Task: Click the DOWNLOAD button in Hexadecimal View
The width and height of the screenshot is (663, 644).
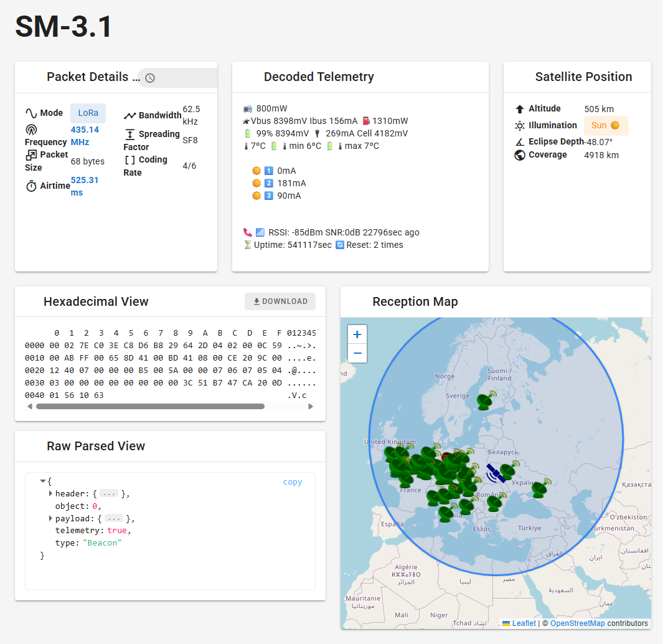Action: click(280, 301)
